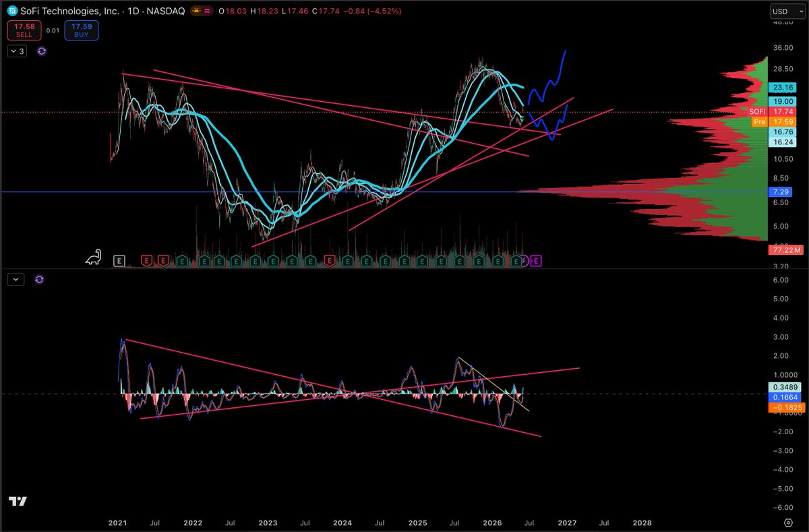The height and width of the screenshot is (532, 809).
Task: Click 2028 on the time axis
Action: (642, 523)
